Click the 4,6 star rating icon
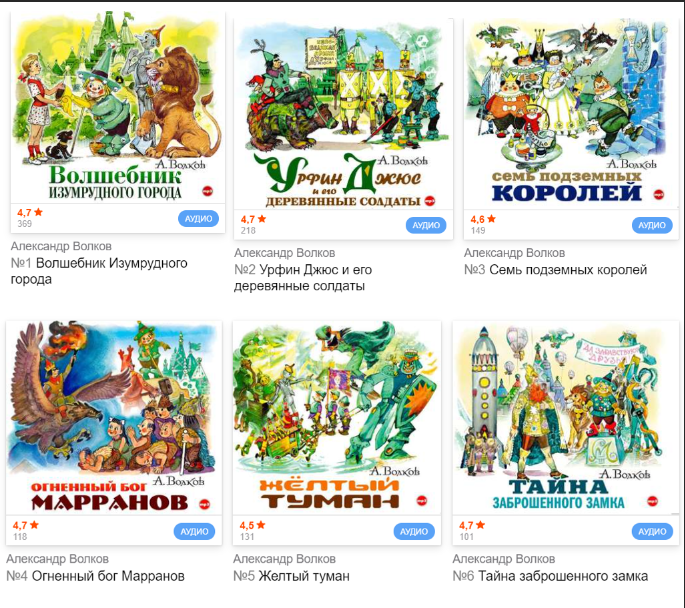The width and height of the screenshot is (685, 608). point(491,219)
